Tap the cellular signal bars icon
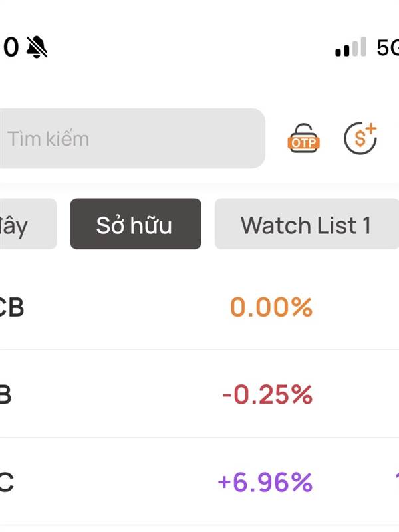 tap(350, 48)
